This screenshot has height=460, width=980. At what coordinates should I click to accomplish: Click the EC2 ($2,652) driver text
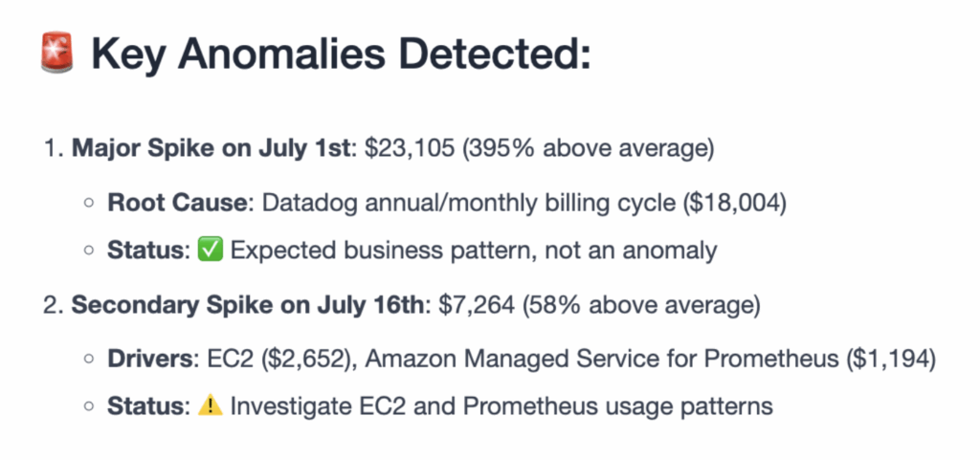tap(278, 360)
